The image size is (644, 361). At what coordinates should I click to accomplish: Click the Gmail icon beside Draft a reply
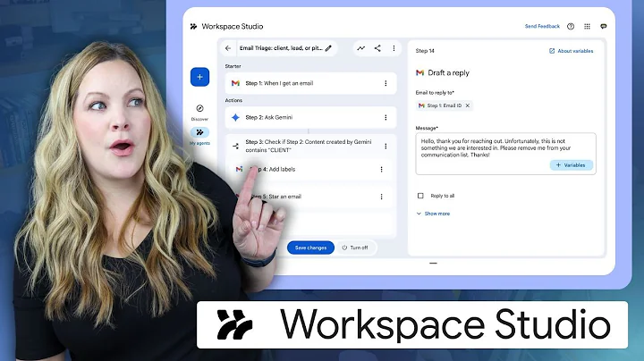point(419,72)
